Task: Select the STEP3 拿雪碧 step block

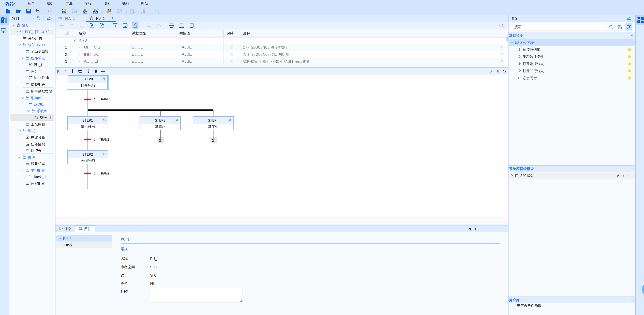Action: (160, 123)
